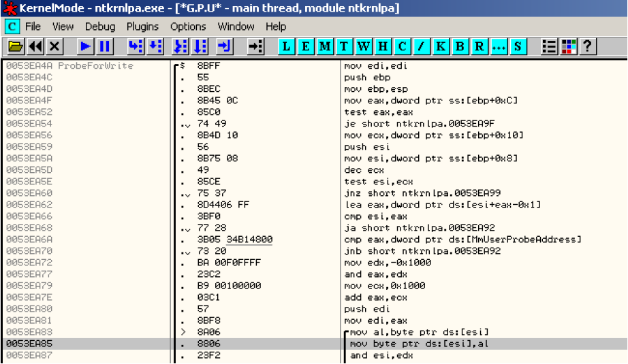Click the Step into toolbar icon

(136, 46)
